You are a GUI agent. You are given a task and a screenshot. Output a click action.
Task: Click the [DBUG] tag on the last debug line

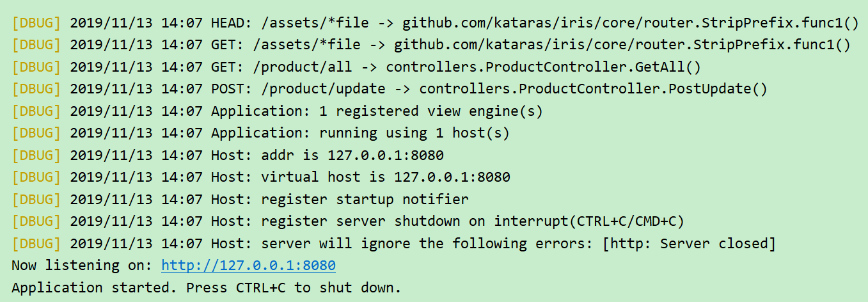coord(36,244)
